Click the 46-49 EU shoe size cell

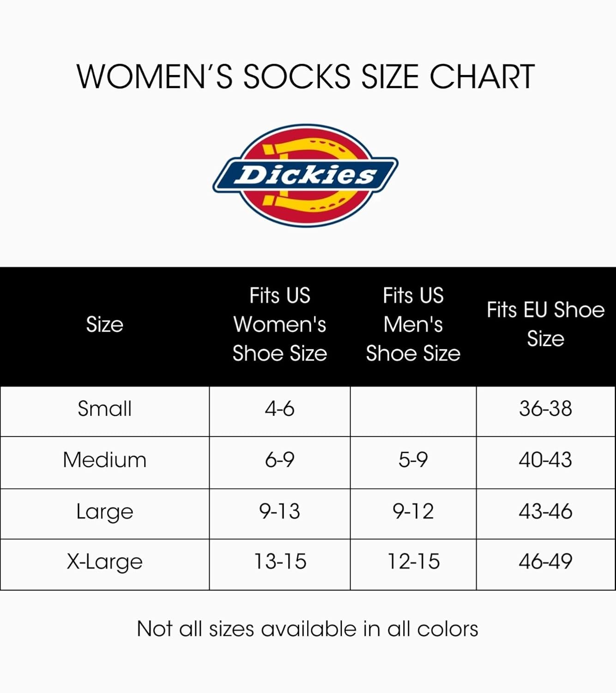[x=545, y=562]
